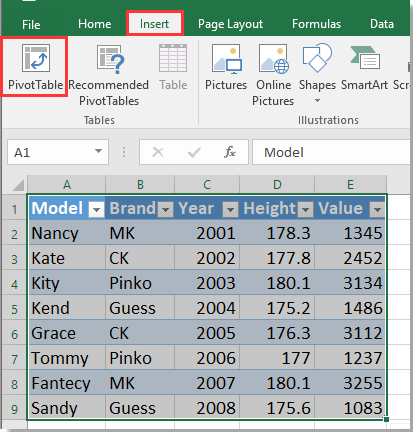413x432 pixels.
Task: Switch to the Home tab
Action: tap(95, 24)
